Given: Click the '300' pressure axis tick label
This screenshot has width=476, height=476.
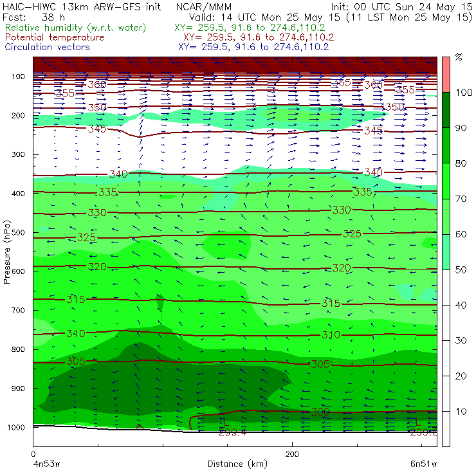Looking at the screenshot, I should click(19, 154).
